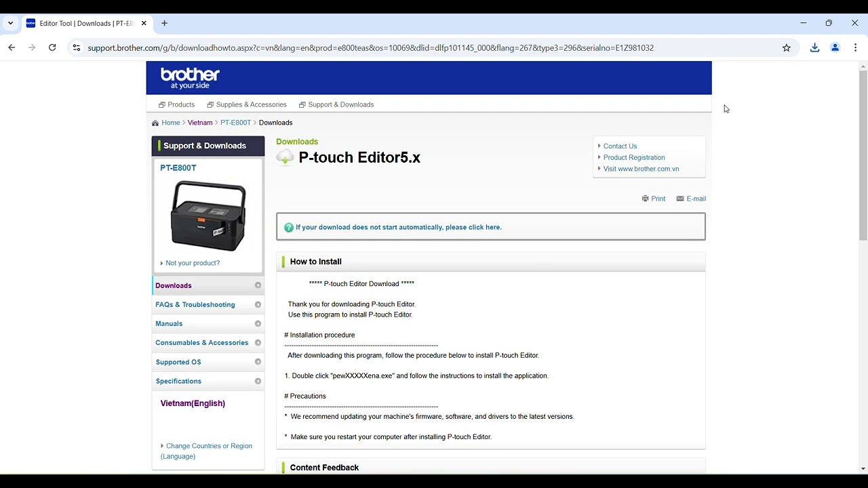Bookmark this page with the star icon
868x488 pixels.
tap(787, 47)
